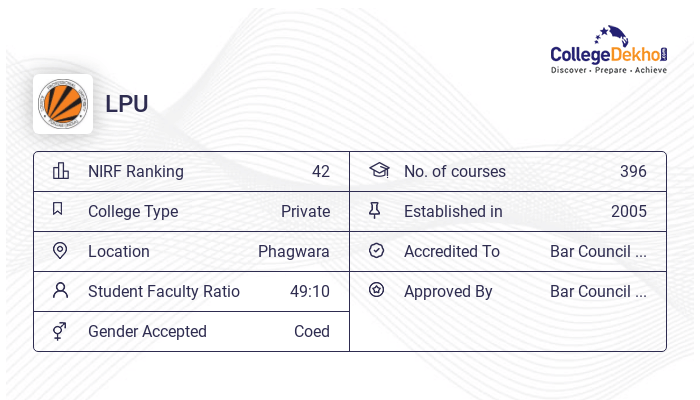Viewport: 700px width, 400px height.
Task: Click the LPU college name heading
Action: tap(127, 104)
